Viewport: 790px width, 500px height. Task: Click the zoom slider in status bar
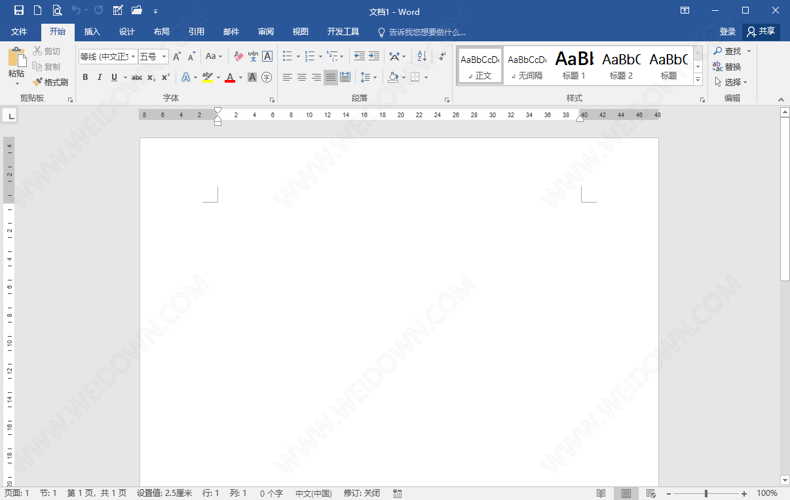click(706, 493)
